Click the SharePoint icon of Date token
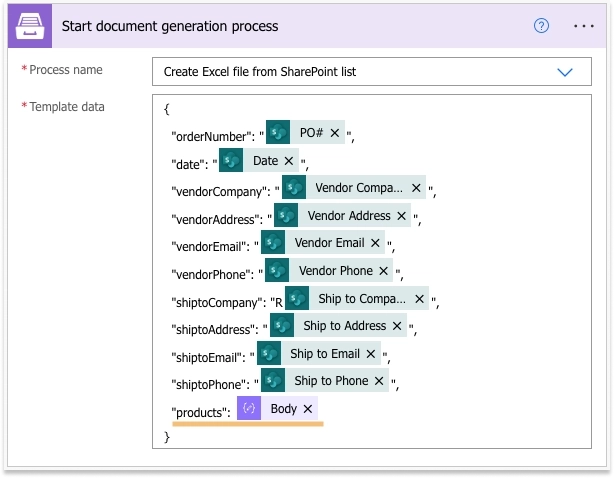614x478 pixels. 231,160
